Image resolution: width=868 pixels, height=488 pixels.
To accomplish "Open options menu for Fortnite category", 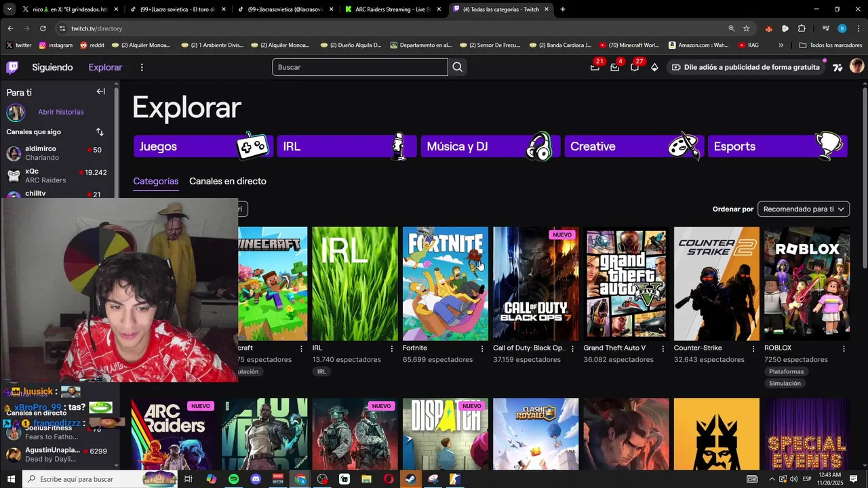I will 482,348.
